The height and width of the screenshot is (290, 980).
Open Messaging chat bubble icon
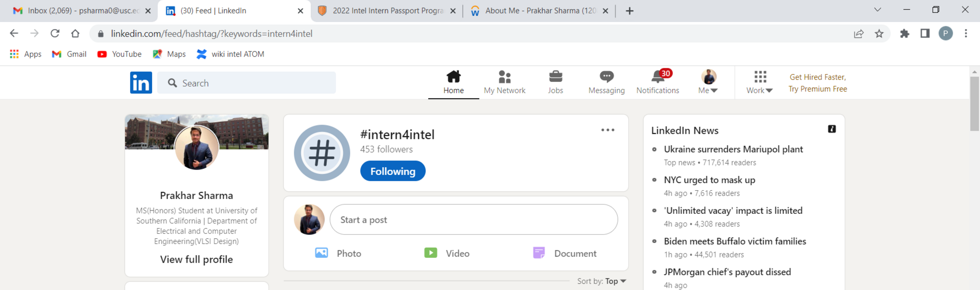tap(606, 77)
